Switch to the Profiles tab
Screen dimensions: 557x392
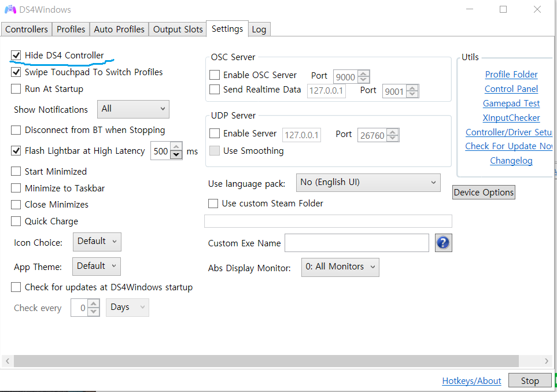click(71, 29)
